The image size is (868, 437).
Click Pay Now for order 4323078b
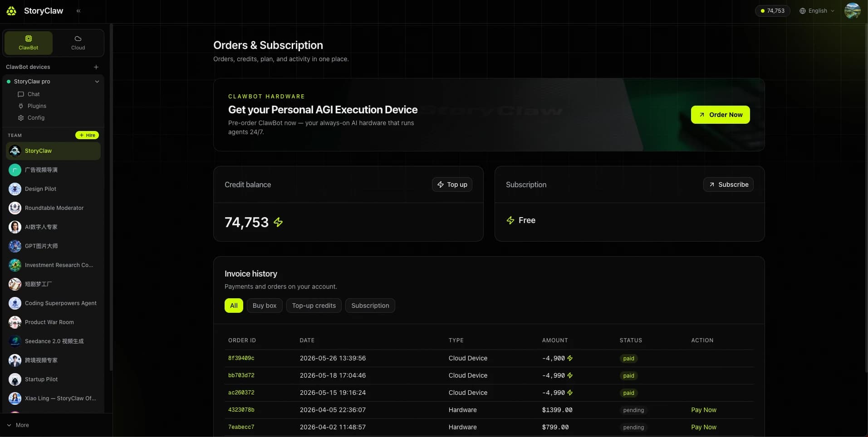point(704,410)
